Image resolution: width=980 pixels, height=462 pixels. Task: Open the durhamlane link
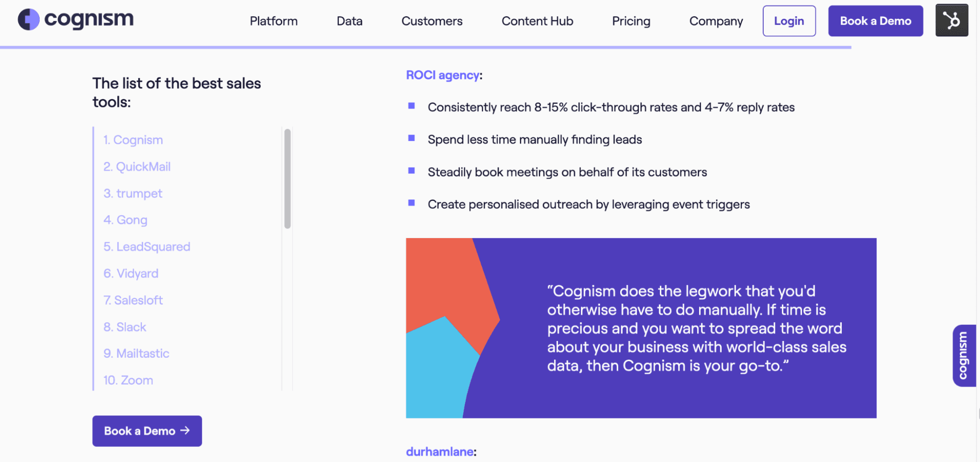pos(439,451)
